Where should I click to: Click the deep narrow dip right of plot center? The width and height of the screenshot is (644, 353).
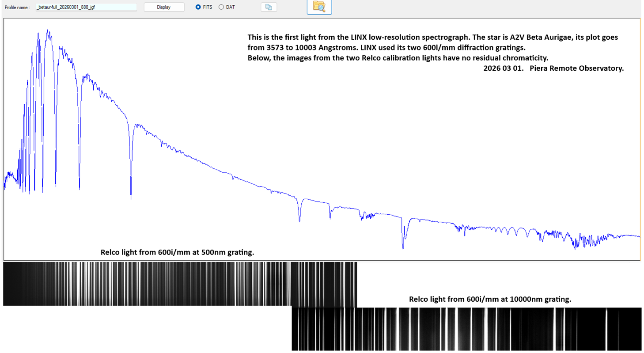point(403,247)
